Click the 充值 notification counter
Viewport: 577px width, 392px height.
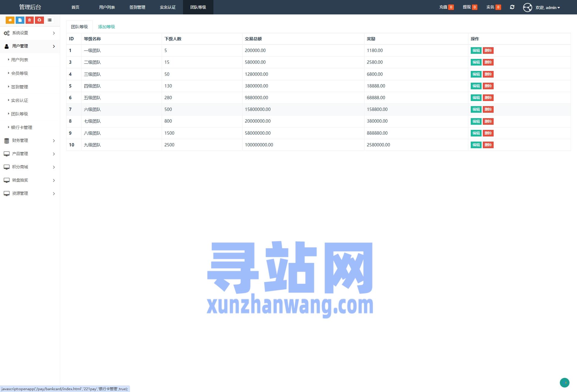[451, 7]
